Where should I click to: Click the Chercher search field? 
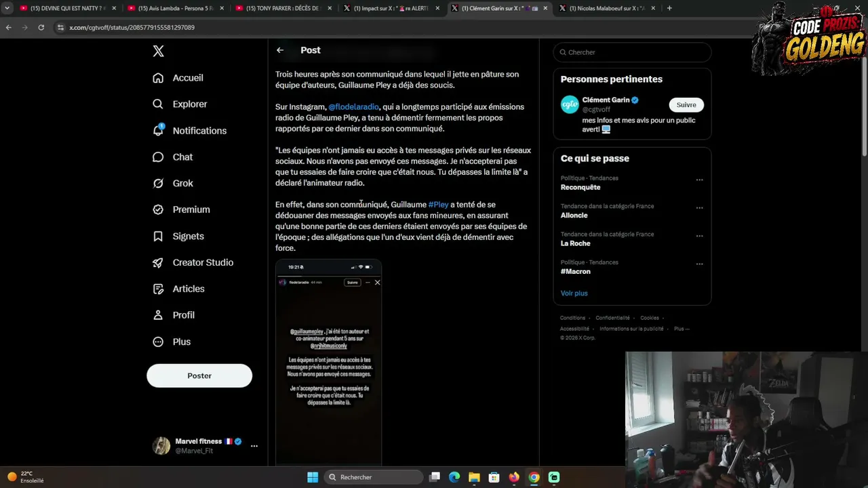(x=632, y=52)
